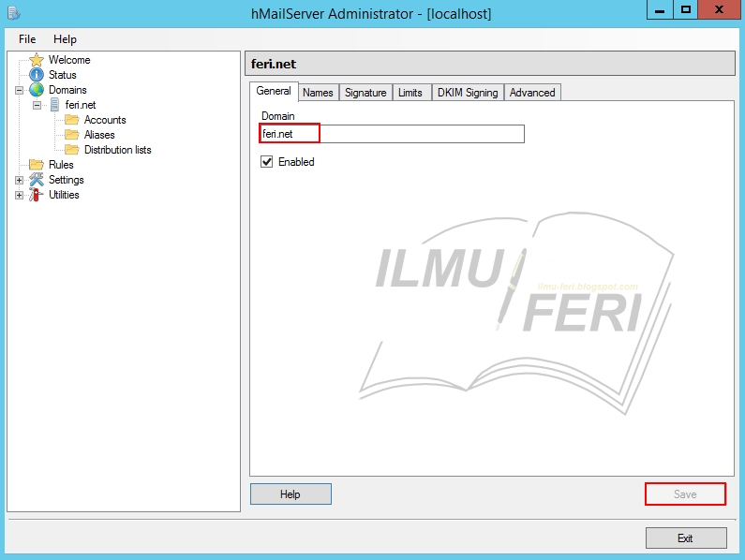The width and height of the screenshot is (745, 560).
Task: Click into the Domain text field
Action: pyautogui.click(x=392, y=134)
